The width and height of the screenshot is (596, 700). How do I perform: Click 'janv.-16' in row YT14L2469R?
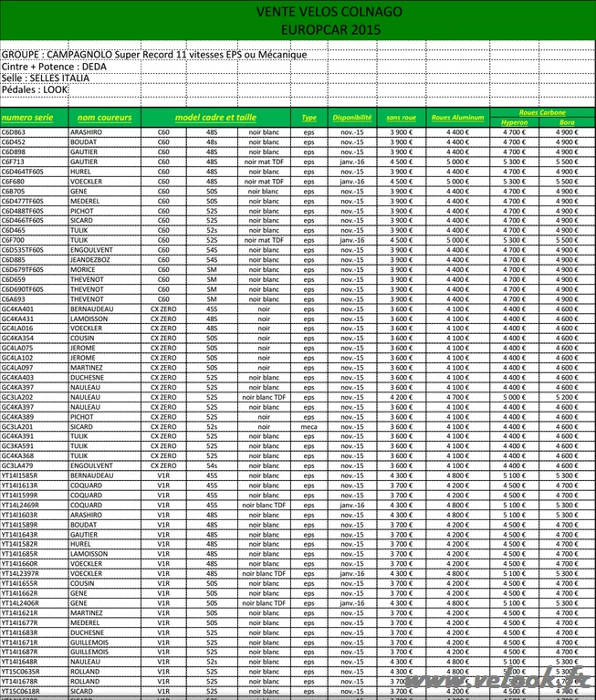click(352, 505)
